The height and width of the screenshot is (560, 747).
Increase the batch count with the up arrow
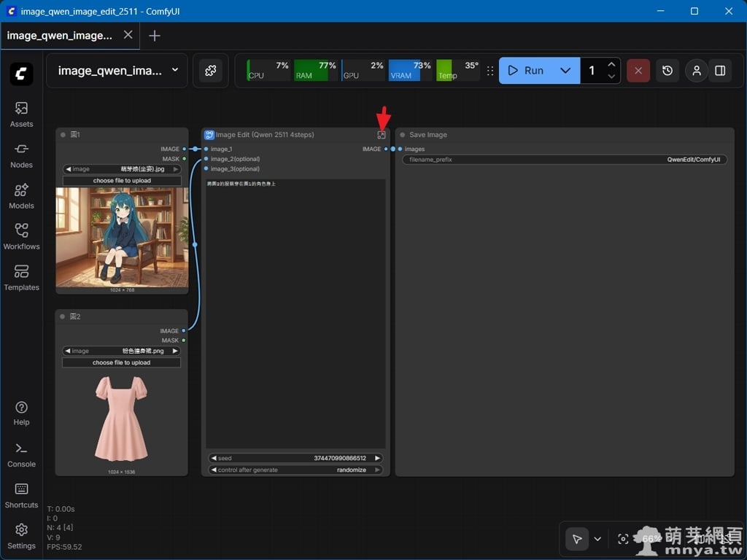click(611, 65)
